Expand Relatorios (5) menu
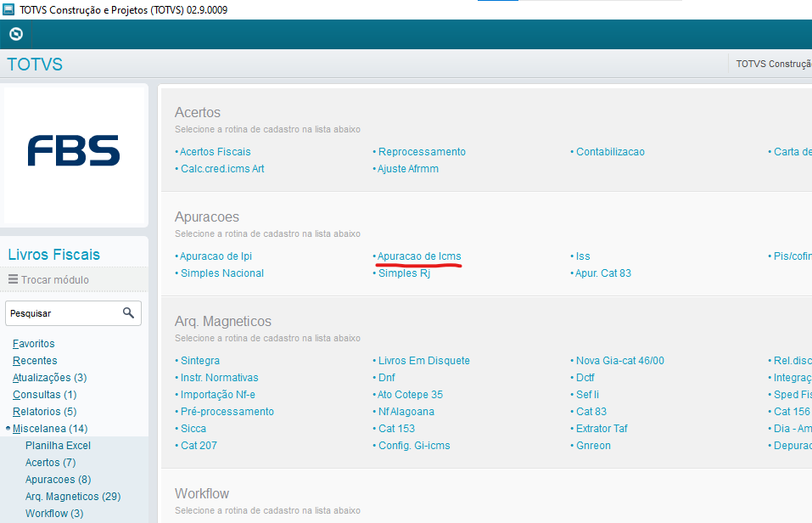The width and height of the screenshot is (812, 523). point(44,412)
